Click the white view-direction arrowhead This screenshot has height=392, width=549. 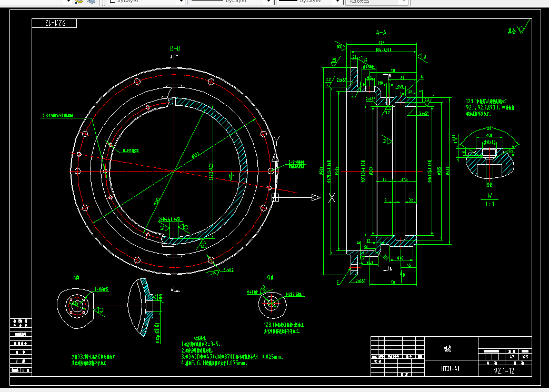point(316,198)
